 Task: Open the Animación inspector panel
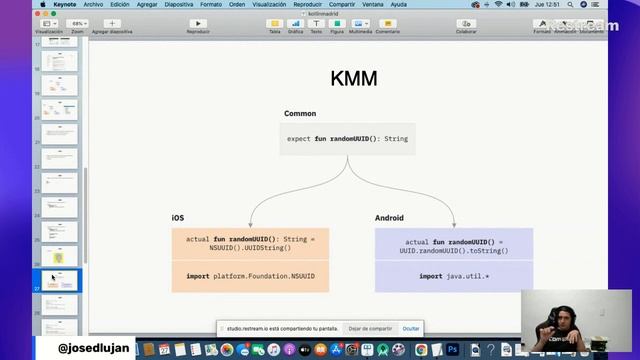click(x=565, y=24)
